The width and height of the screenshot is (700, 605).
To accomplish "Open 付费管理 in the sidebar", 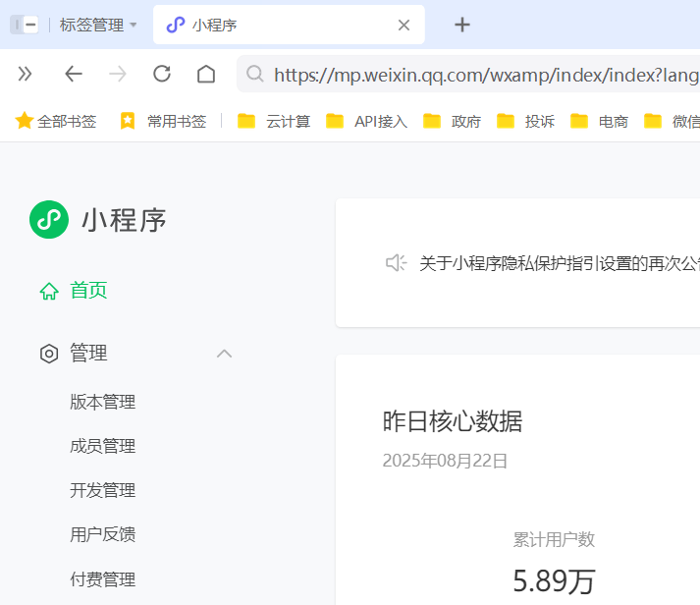I will point(103,579).
